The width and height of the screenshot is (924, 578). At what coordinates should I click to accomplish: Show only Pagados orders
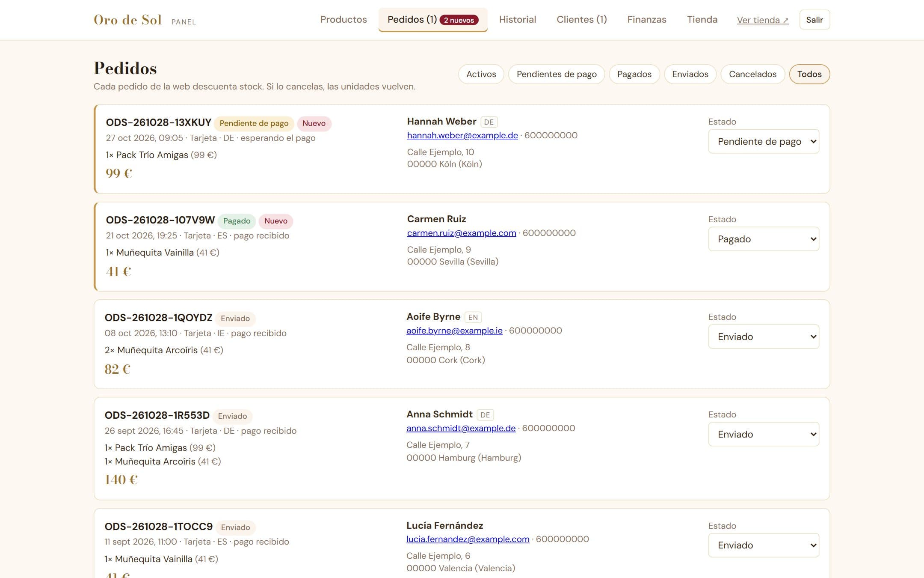click(x=634, y=74)
